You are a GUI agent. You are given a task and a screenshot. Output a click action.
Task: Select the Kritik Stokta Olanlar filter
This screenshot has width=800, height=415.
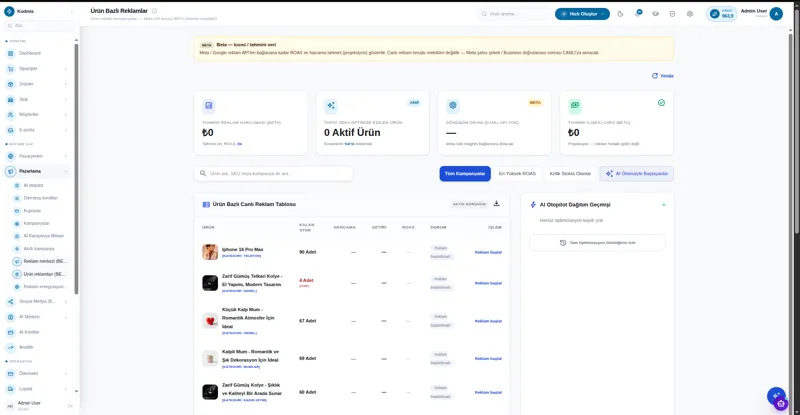570,174
